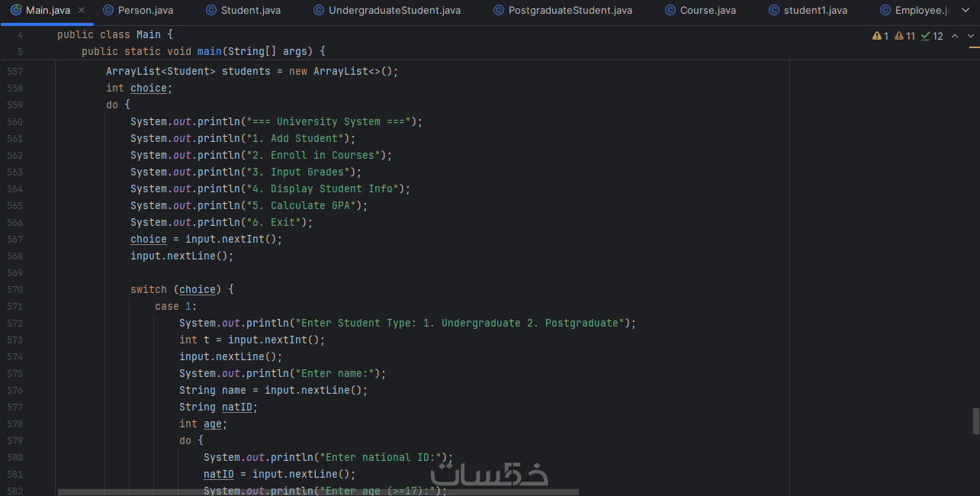This screenshot has width=980, height=496.
Task: Click sticky line 'public static void main'
Action: click(204, 51)
